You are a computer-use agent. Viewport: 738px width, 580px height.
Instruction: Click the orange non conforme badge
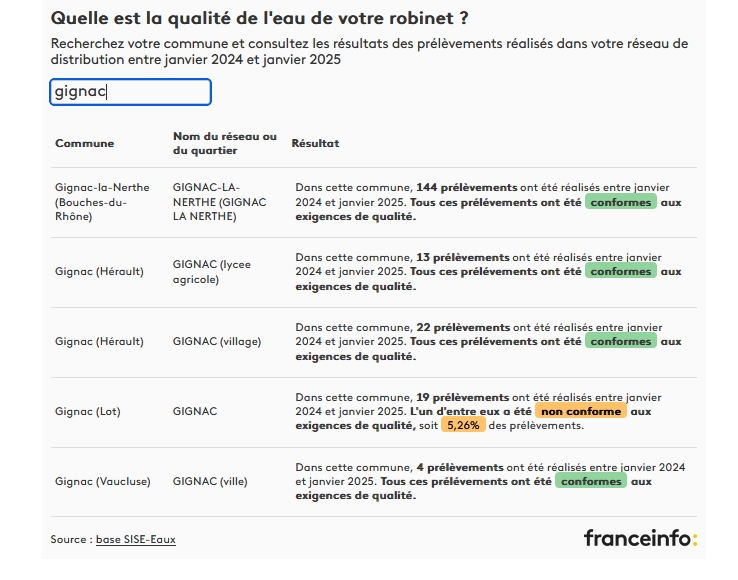(x=581, y=411)
